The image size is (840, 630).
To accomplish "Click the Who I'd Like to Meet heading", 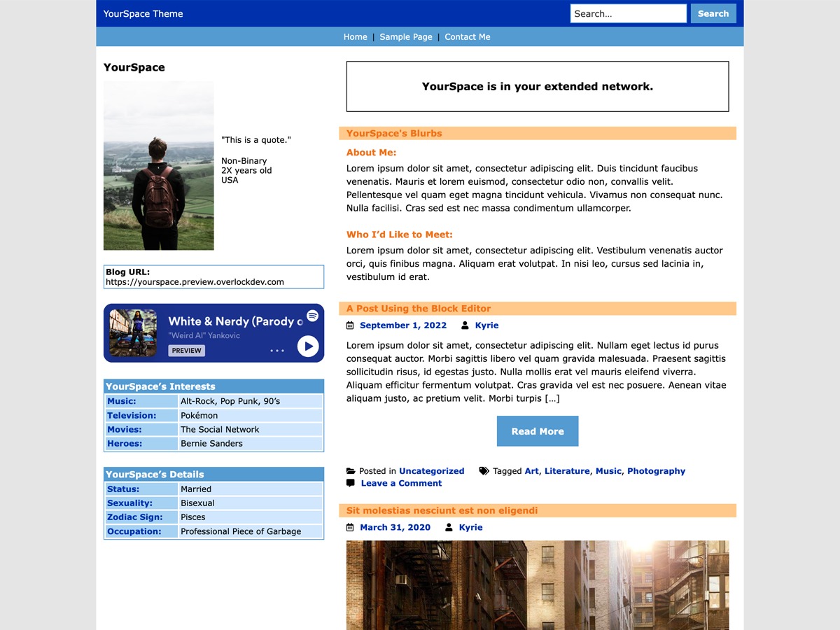I will point(400,234).
